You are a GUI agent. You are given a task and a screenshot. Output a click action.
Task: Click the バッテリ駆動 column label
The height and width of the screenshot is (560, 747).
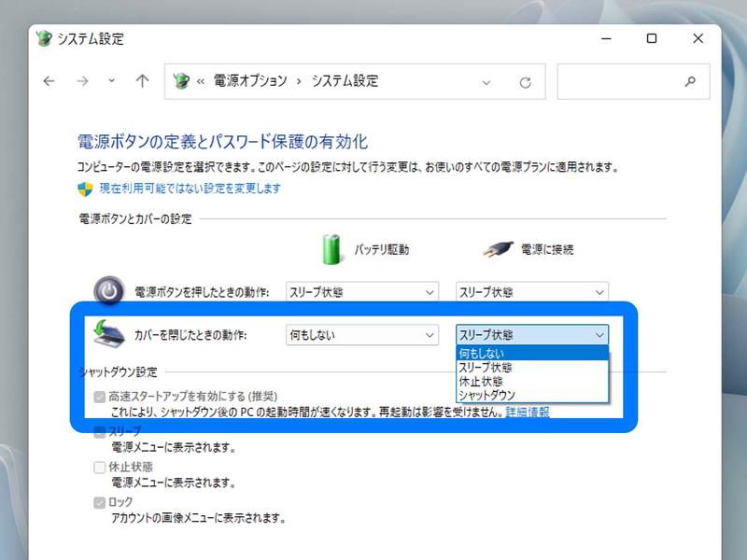382,249
